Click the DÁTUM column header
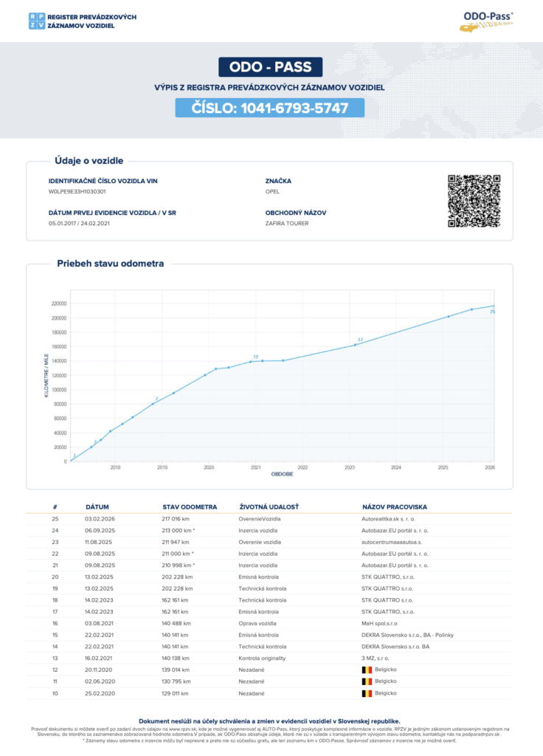The width and height of the screenshot is (543, 756). [x=97, y=507]
